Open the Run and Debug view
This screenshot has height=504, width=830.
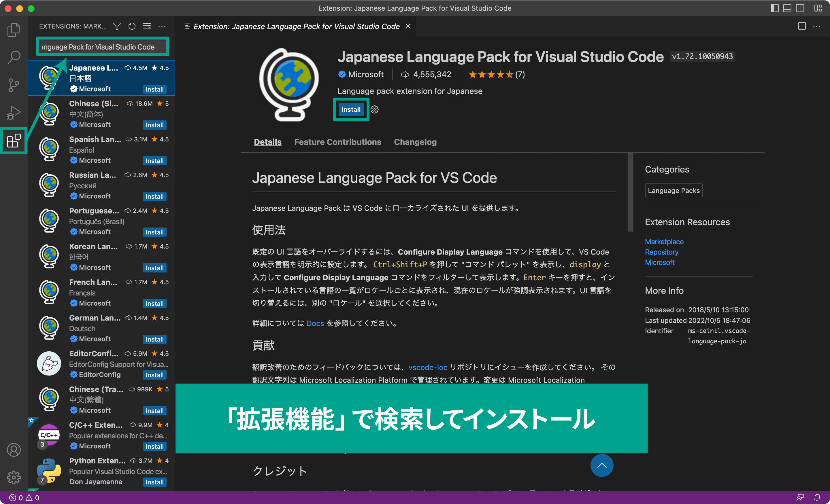(14, 113)
